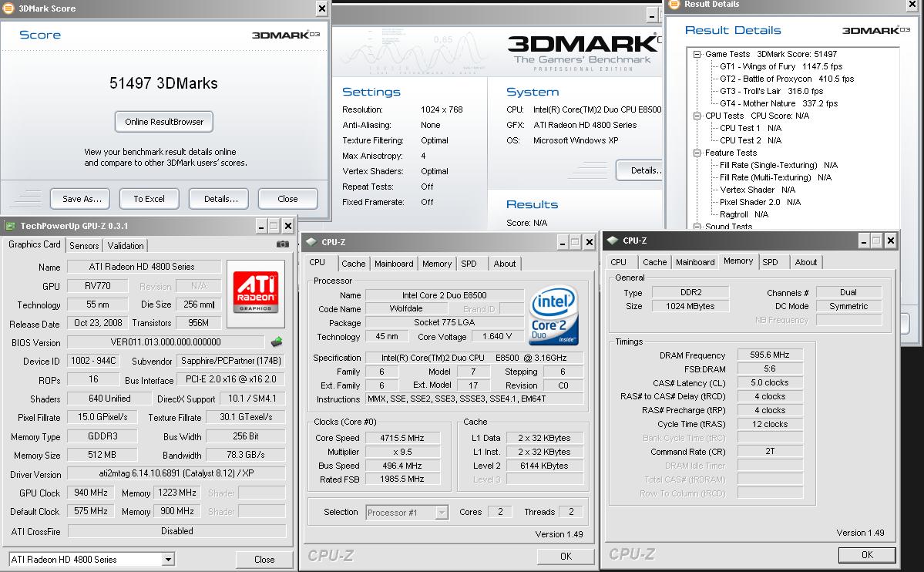The image size is (924, 572).
Task: Click OK in the middle CPU-Z window
Action: 566,556
